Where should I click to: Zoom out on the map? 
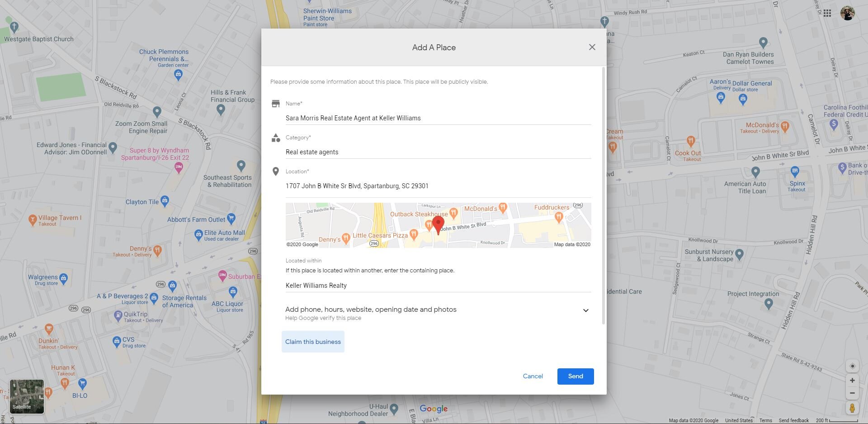pos(852,393)
